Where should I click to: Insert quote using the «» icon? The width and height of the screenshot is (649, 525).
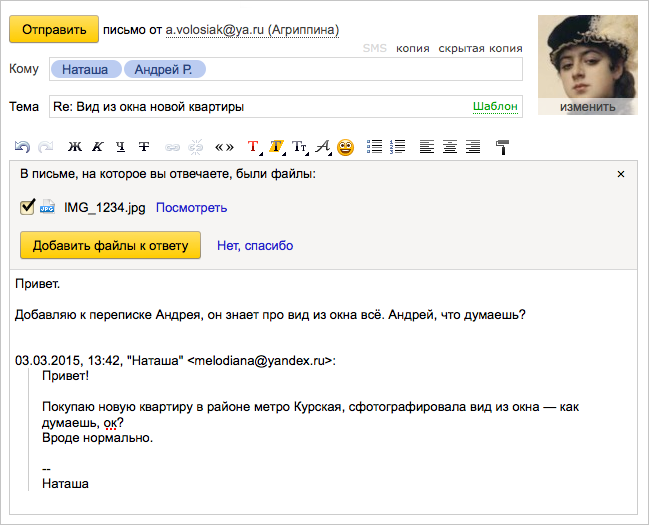pyautogui.click(x=224, y=147)
